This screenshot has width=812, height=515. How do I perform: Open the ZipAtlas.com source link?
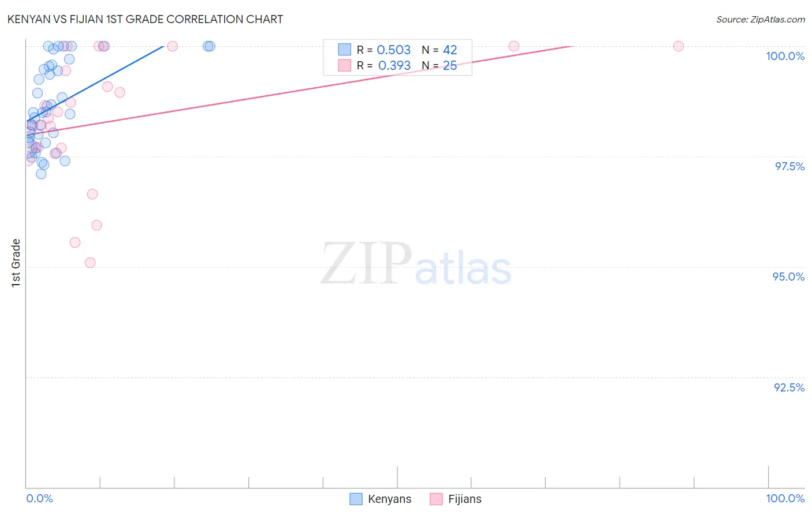[x=761, y=19]
